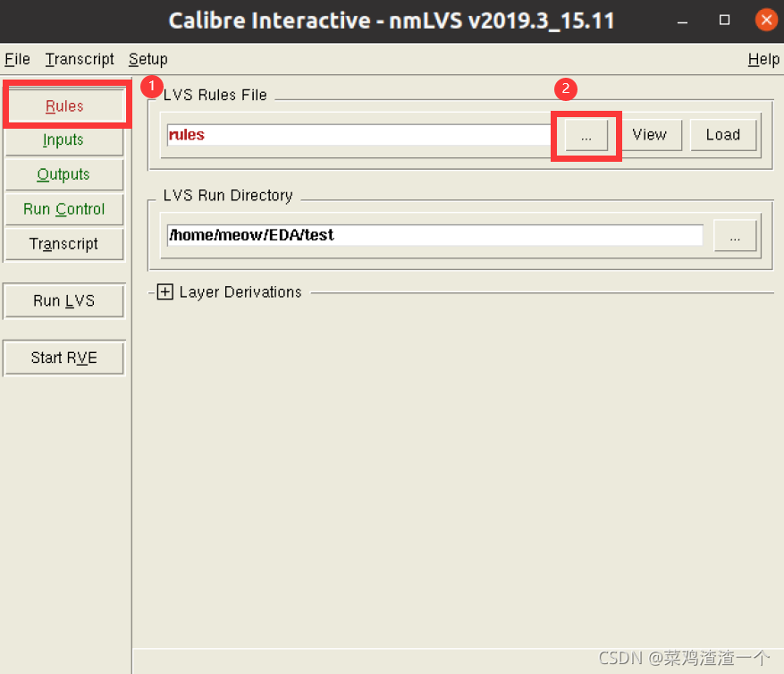
Task: Open the File menu
Action: tap(16, 59)
